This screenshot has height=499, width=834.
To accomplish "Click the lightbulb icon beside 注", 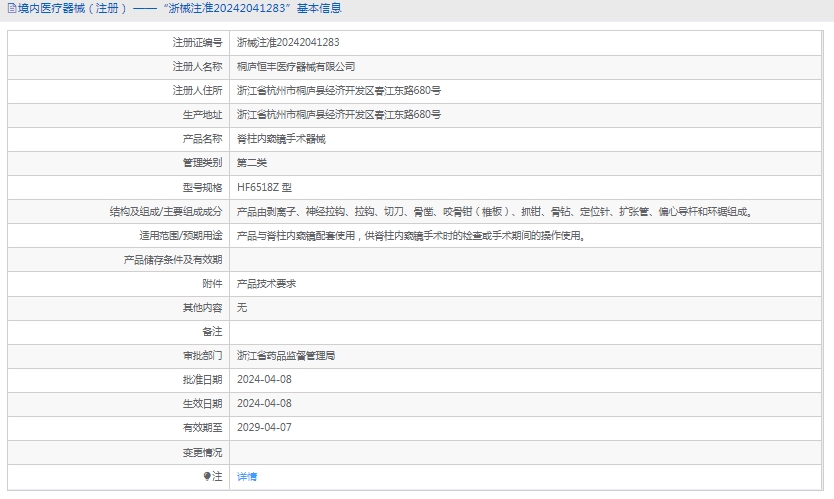I will [x=207, y=477].
